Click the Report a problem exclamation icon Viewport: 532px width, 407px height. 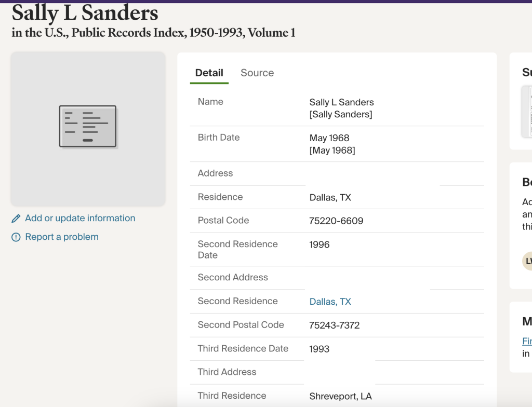click(x=16, y=237)
